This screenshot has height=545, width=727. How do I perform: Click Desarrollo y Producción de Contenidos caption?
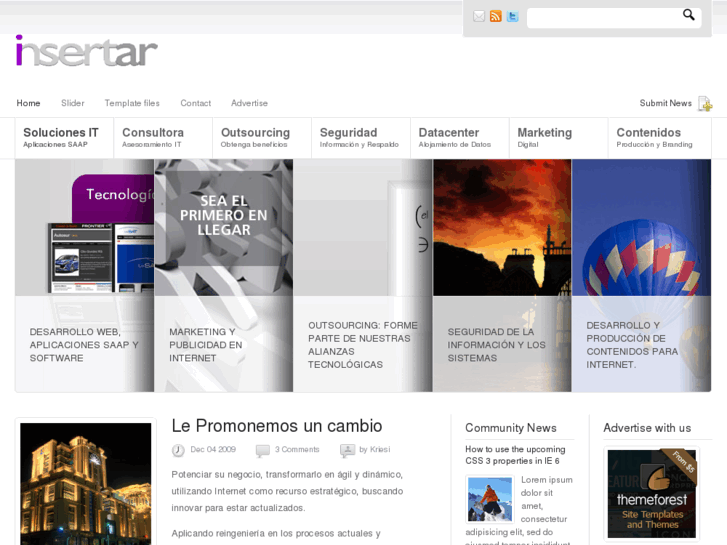coord(632,345)
